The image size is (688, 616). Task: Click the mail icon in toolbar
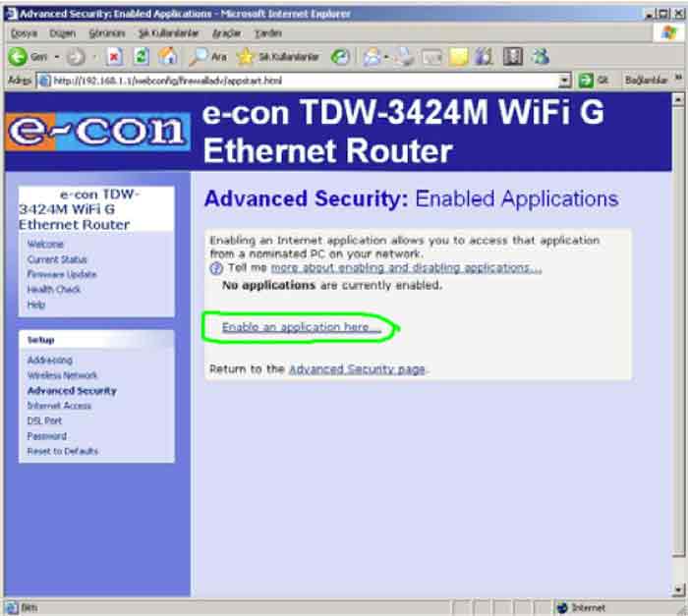click(373, 57)
